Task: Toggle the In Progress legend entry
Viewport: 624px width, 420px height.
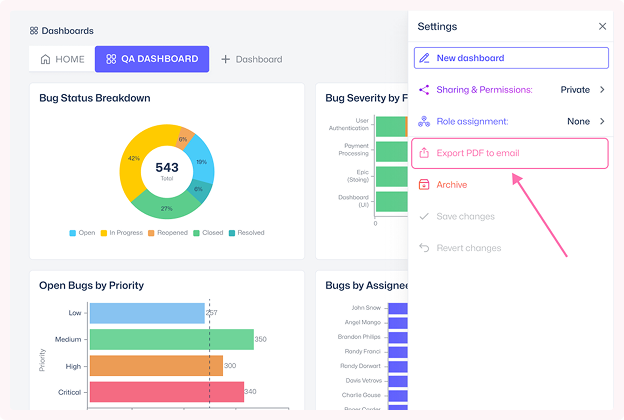Action: (x=122, y=232)
